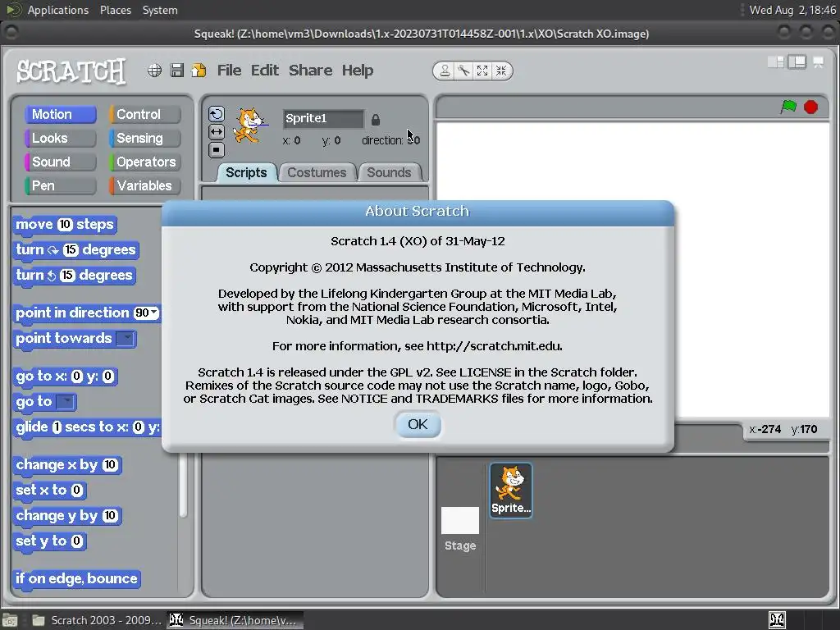The width and height of the screenshot is (840, 630).
Task: Edit the Sprite1 name field
Action: [x=323, y=118]
